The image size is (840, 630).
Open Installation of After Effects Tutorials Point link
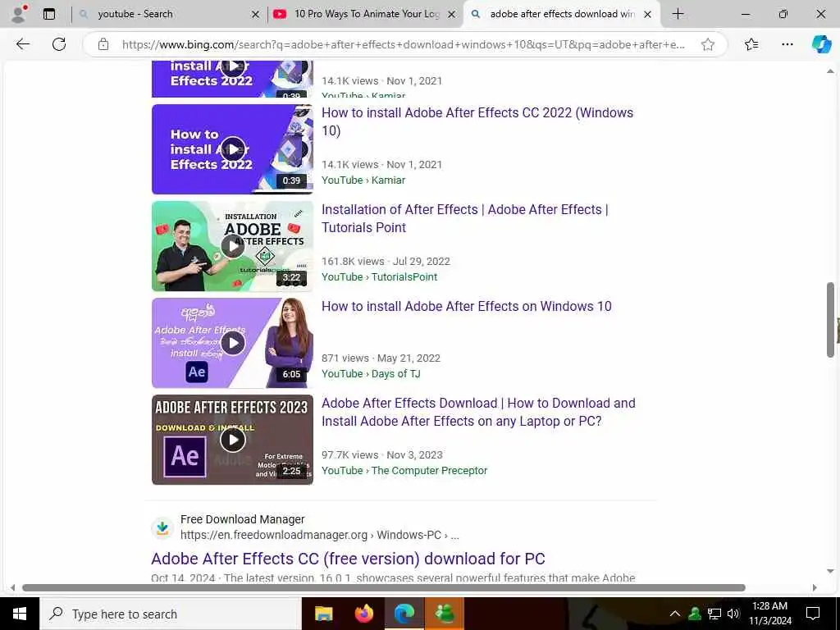(465, 218)
